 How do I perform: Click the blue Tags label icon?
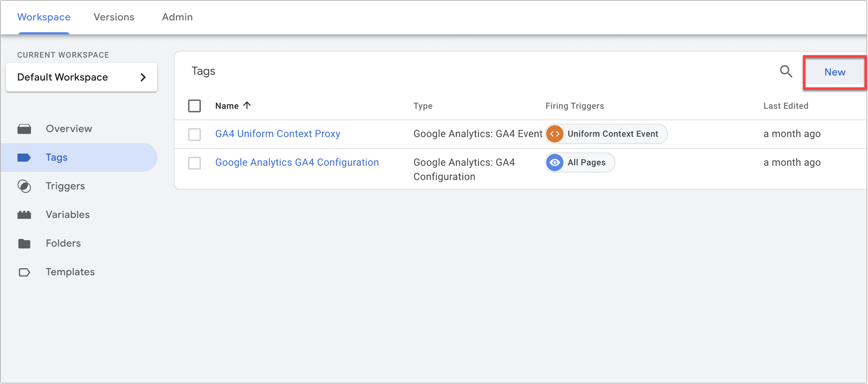point(24,157)
